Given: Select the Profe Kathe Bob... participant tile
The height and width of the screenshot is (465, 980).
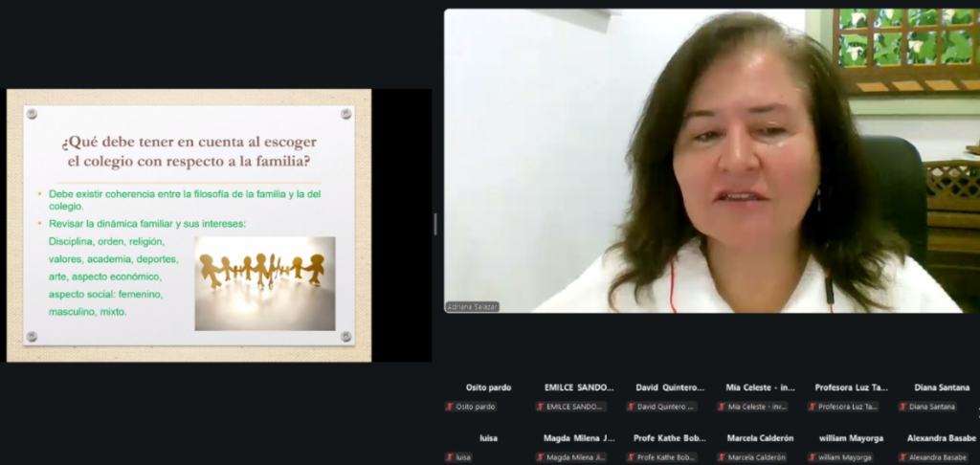Looking at the screenshot, I should click(670, 448).
